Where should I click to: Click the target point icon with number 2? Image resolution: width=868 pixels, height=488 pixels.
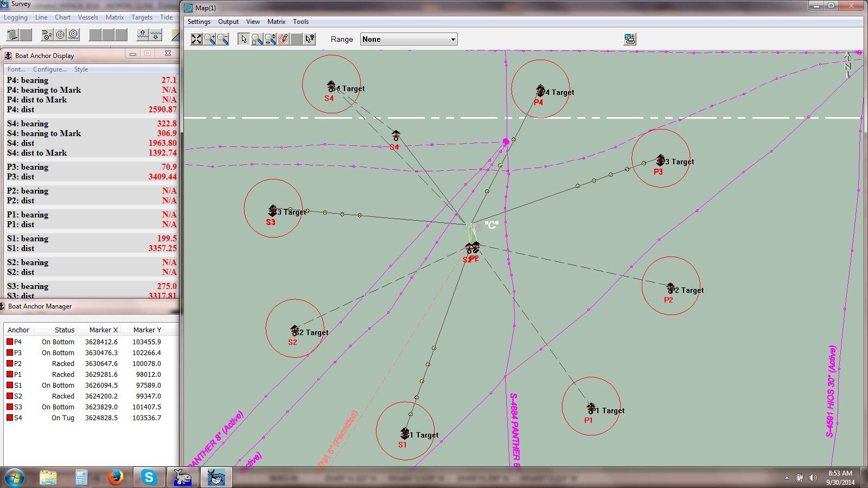pos(47,35)
